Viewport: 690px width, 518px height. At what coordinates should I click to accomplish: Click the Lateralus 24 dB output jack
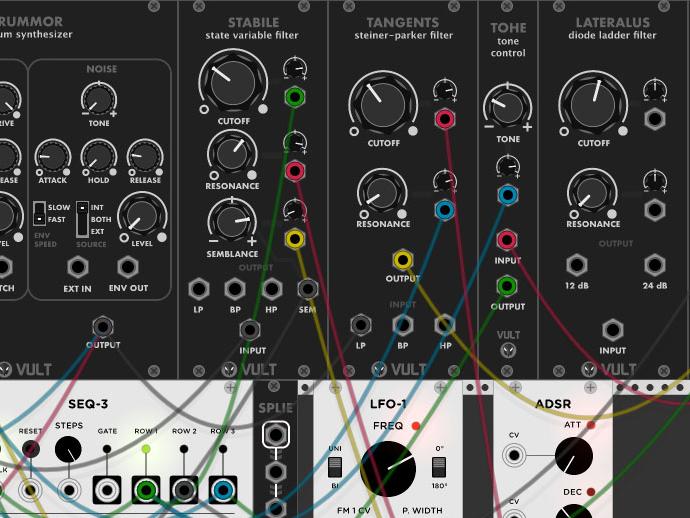click(654, 265)
